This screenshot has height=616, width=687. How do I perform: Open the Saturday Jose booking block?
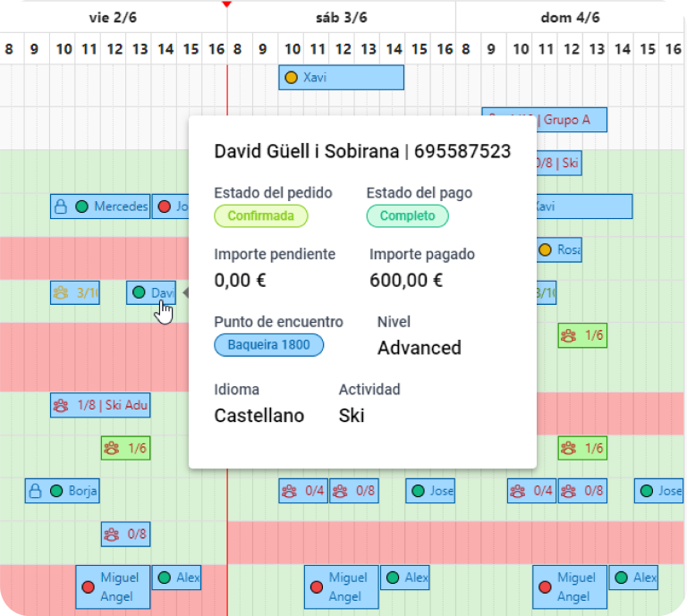[430, 491]
